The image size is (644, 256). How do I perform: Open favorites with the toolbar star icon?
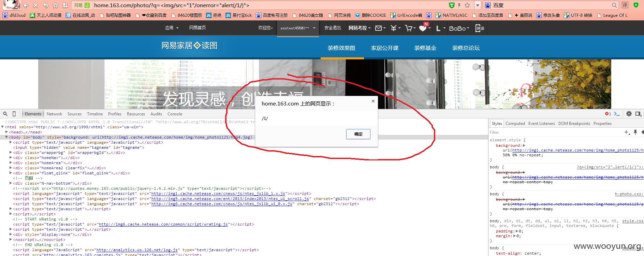tap(55, 5)
